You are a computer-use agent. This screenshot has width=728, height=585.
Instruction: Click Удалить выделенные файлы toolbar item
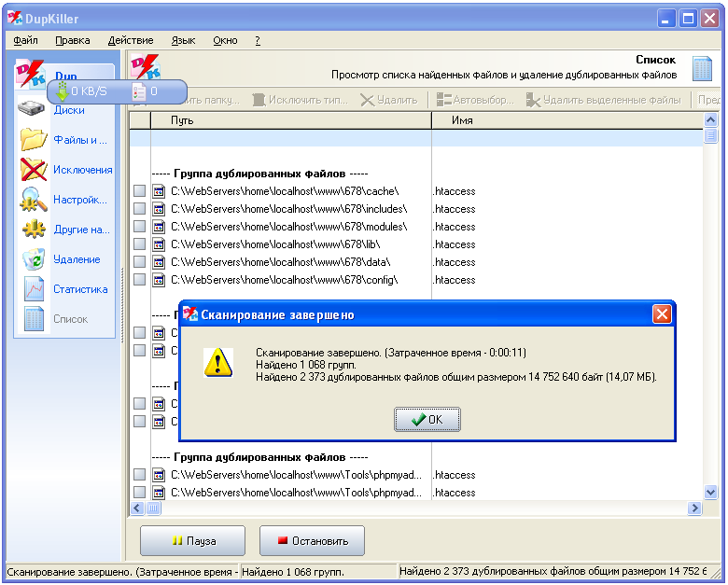(x=604, y=100)
